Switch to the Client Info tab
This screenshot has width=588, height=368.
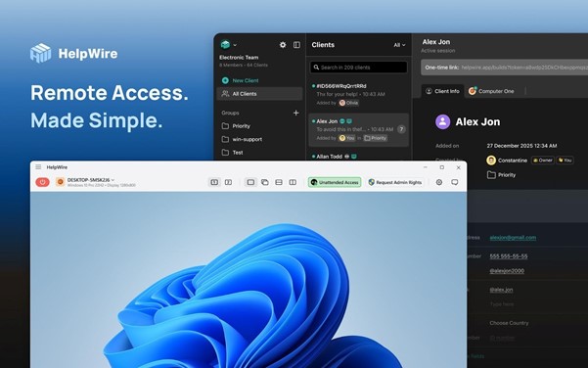click(x=442, y=91)
